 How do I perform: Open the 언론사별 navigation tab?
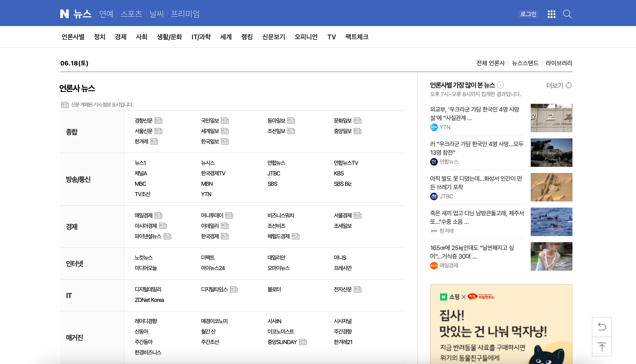click(x=73, y=37)
